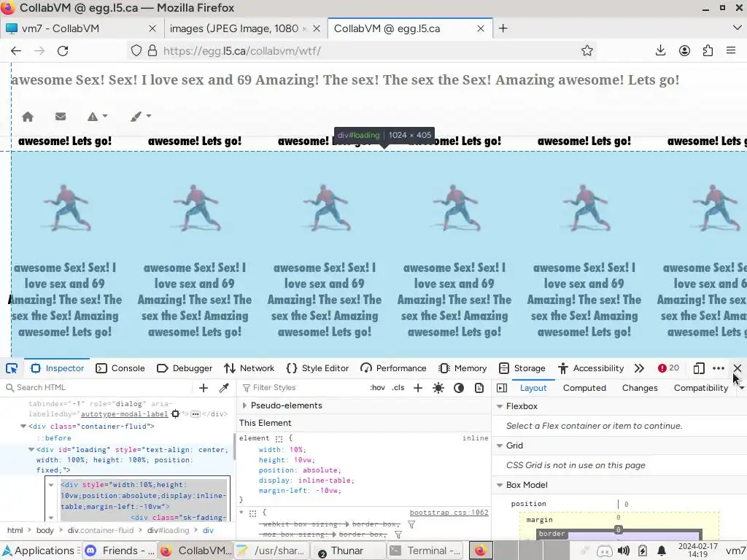Show more devtools tabs chevron
Image resolution: width=747 pixels, height=560 pixels.
pyautogui.click(x=639, y=368)
